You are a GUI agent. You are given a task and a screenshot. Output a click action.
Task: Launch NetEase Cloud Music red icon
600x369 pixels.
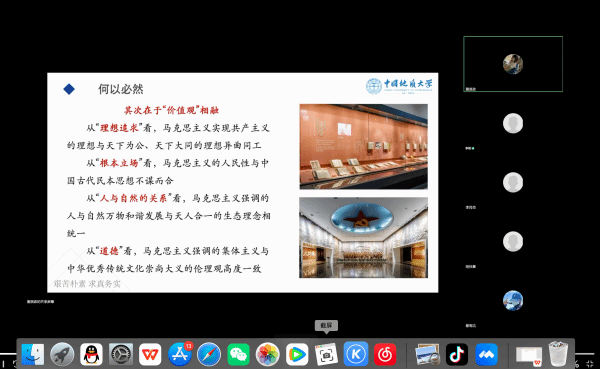pyautogui.click(x=385, y=354)
